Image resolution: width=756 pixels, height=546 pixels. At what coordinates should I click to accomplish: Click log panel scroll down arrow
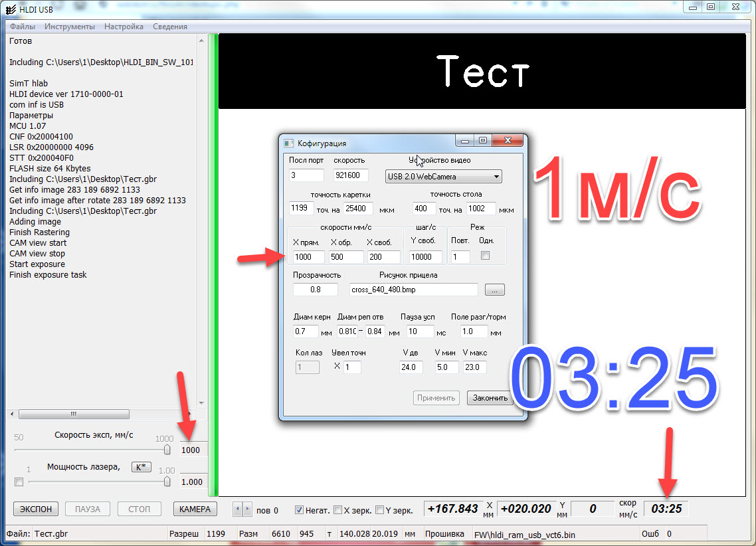[201, 403]
